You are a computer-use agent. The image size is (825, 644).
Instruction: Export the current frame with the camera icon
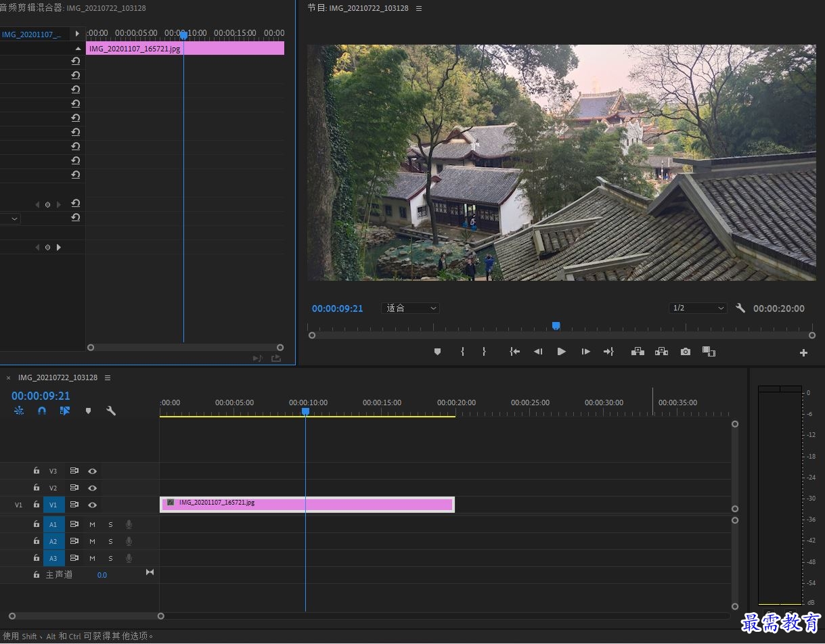pos(686,352)
